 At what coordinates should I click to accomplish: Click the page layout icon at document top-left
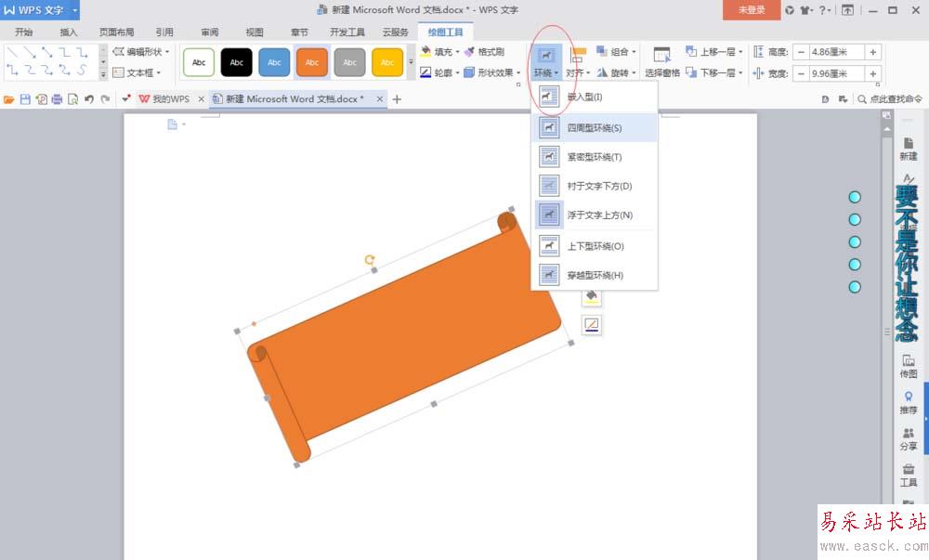point(173,124)
